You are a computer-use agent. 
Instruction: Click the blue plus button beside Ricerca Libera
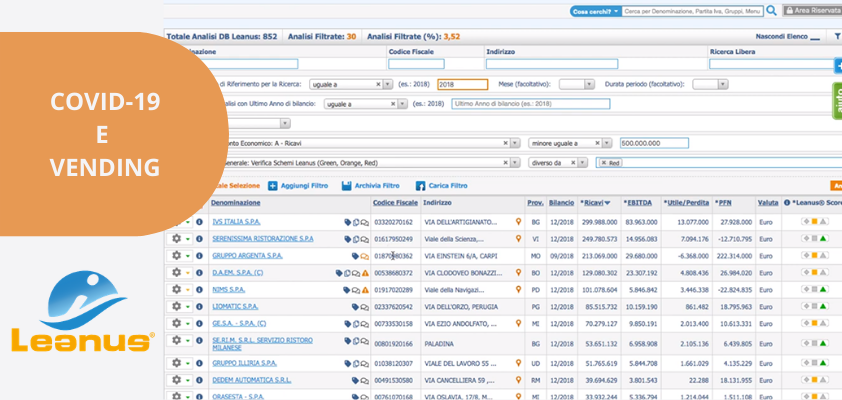click(x=838, y=66)
